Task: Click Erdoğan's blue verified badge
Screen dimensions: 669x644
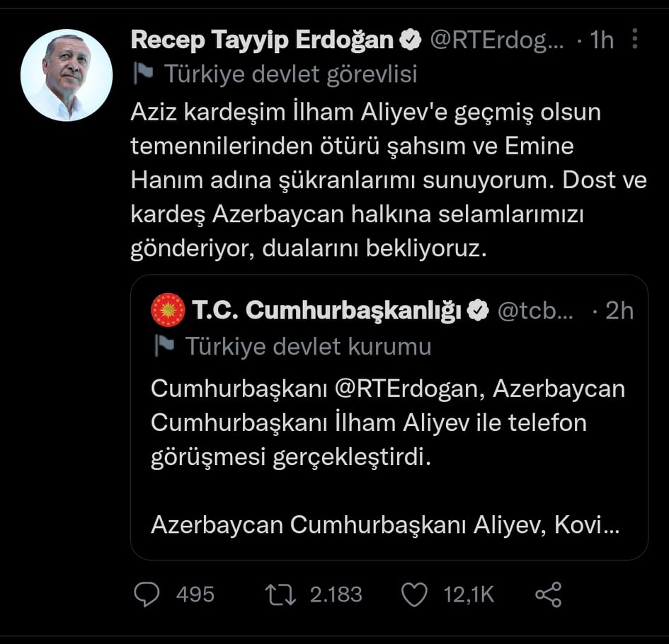Action: [411, 40]
